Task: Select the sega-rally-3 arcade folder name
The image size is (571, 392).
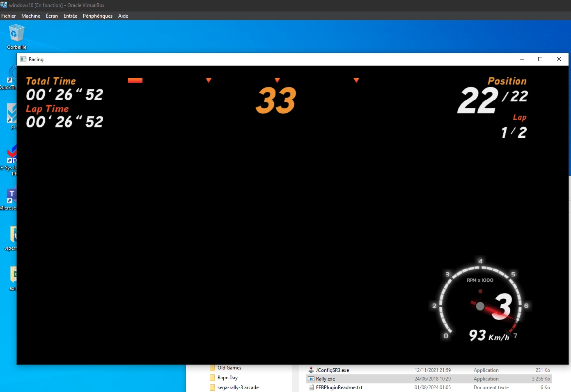Action: click(238, 387)
